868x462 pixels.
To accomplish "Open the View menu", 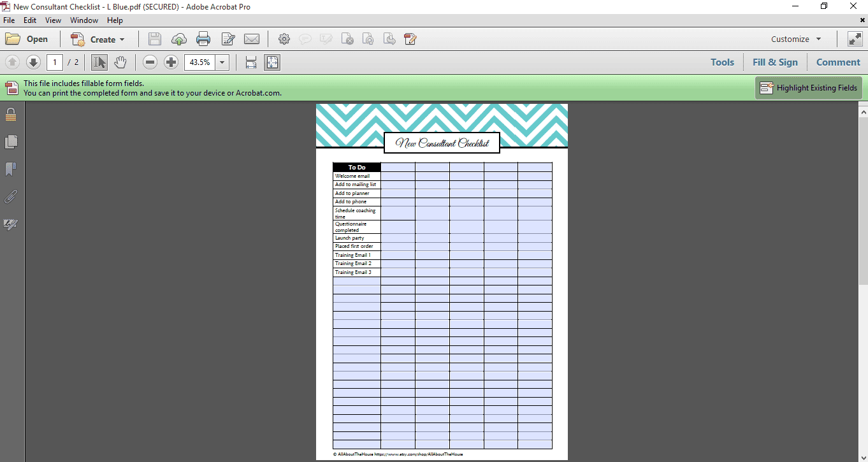I will pyautogui.click(x=53, y=20).
